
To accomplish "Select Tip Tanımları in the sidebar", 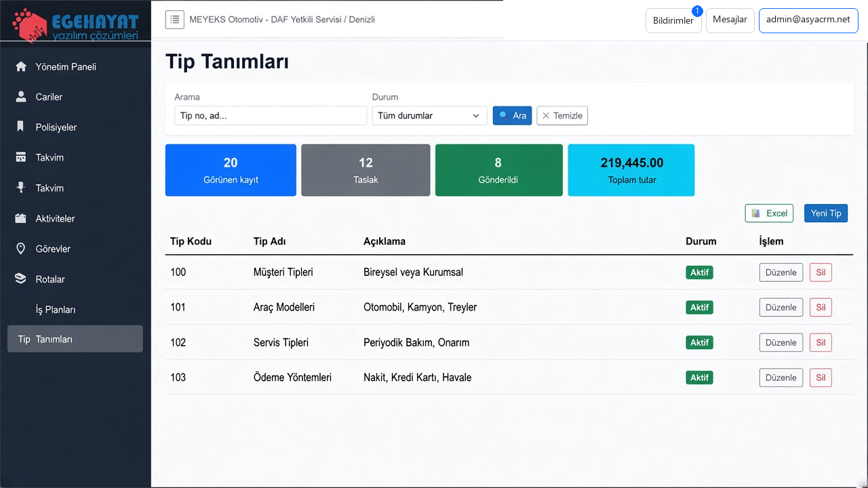I will click(x=75, y=339).
